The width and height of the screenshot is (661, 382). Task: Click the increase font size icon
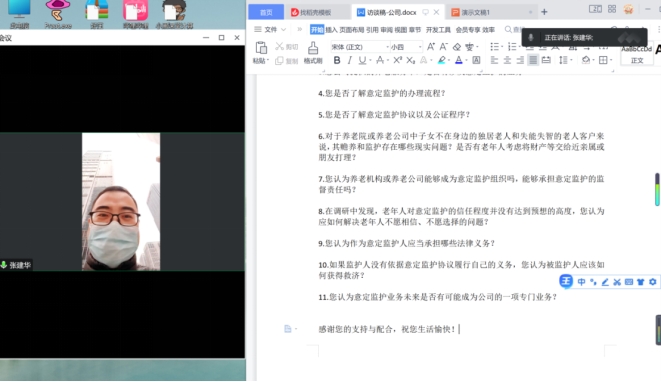point(430,47)
